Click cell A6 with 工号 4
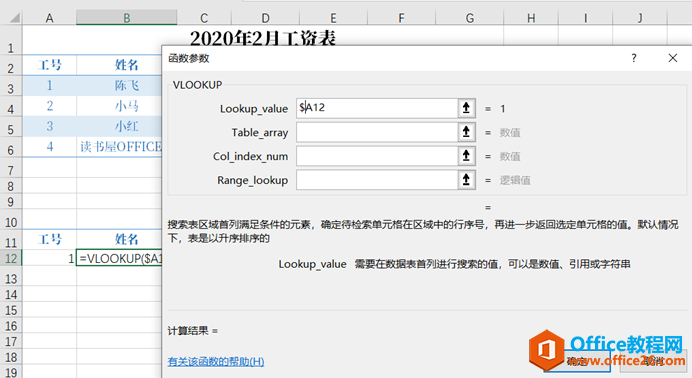Image resolution: width=692 pixels, height=378 pixels. 49,147
